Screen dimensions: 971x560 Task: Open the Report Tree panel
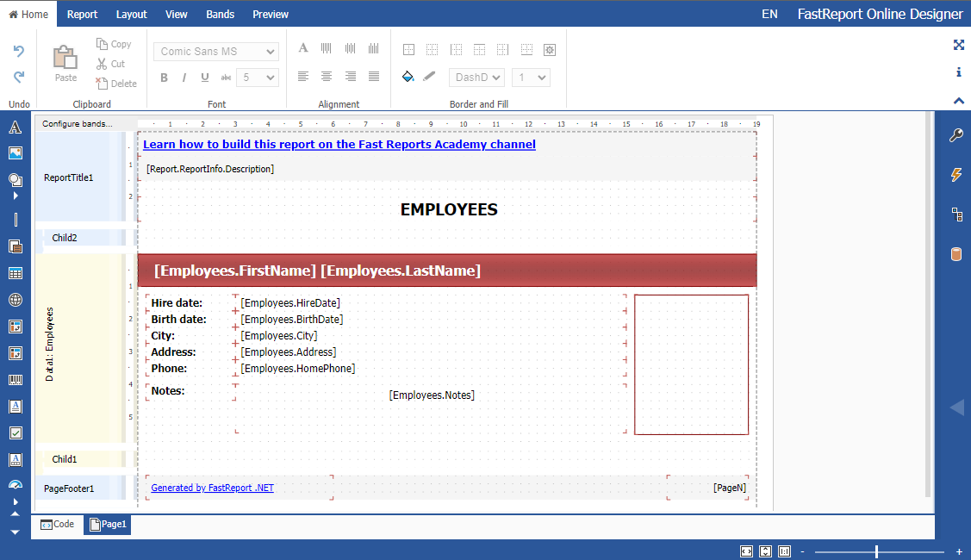click(955, 215)
